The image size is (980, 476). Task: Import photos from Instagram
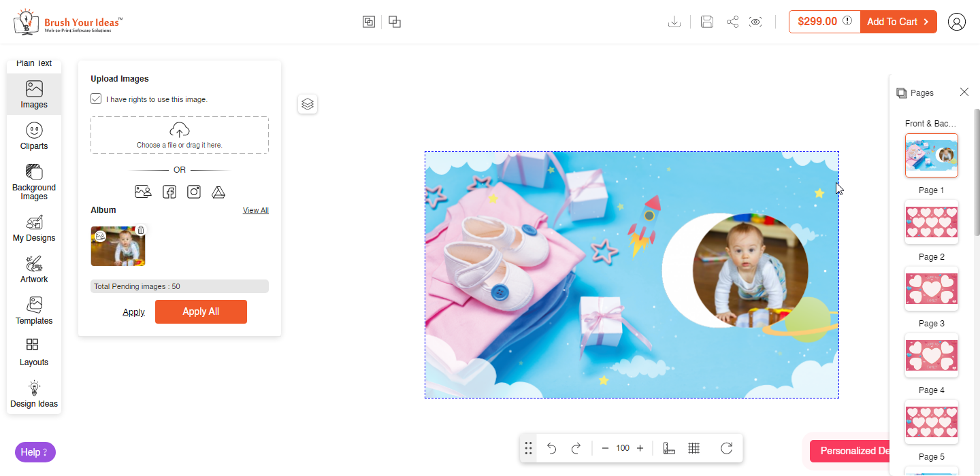pyautogui.click(x=193, y=191)
